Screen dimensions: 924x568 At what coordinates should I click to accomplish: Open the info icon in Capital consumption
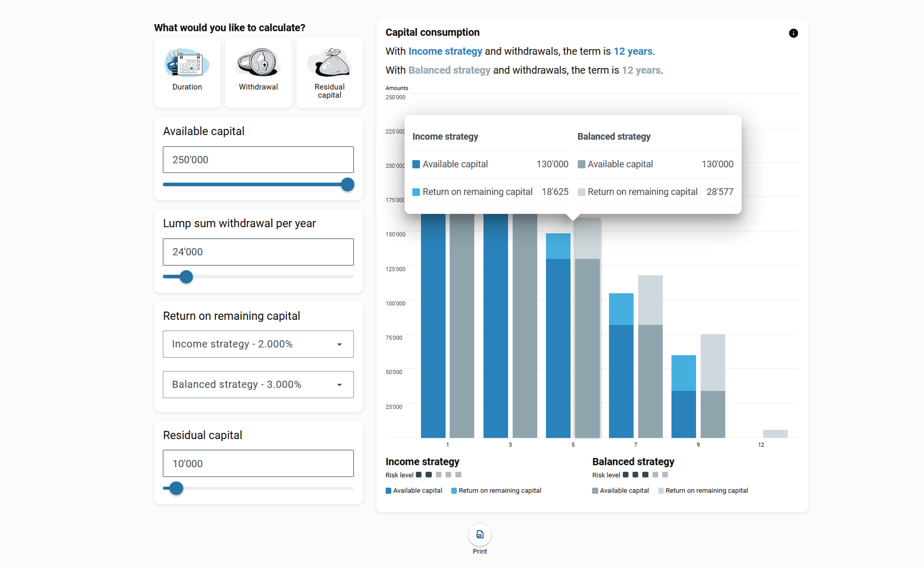pos(793,33)
